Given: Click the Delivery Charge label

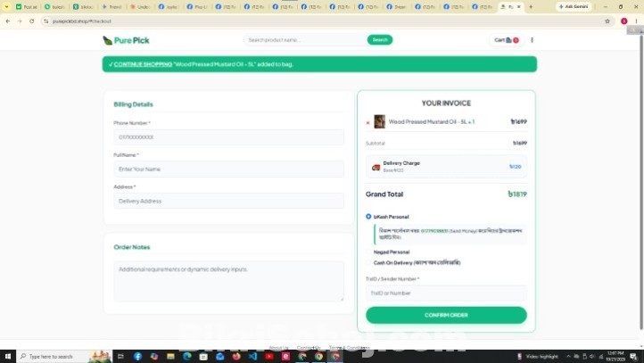Looking at the screenshot, I should [401, 163].
